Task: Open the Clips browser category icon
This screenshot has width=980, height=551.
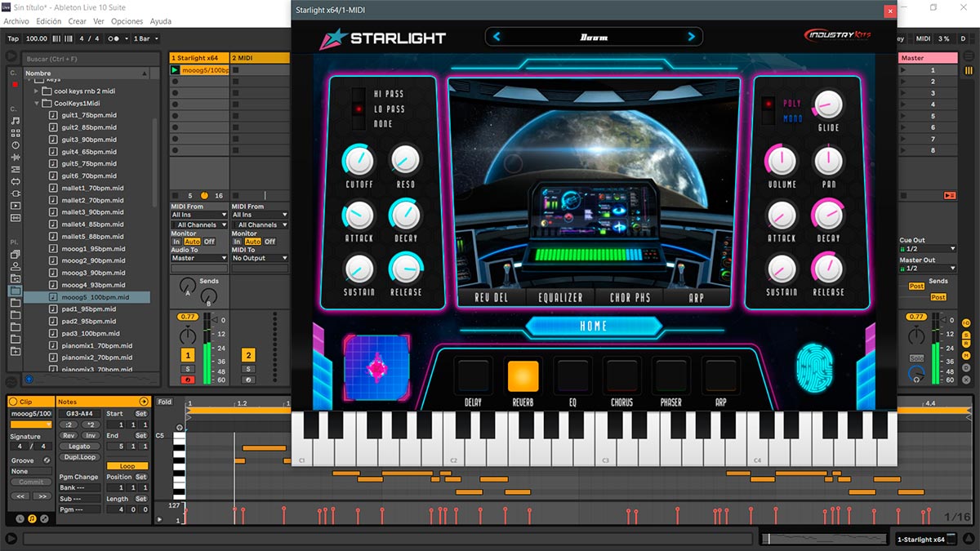Action: click(x=15, y=206)
